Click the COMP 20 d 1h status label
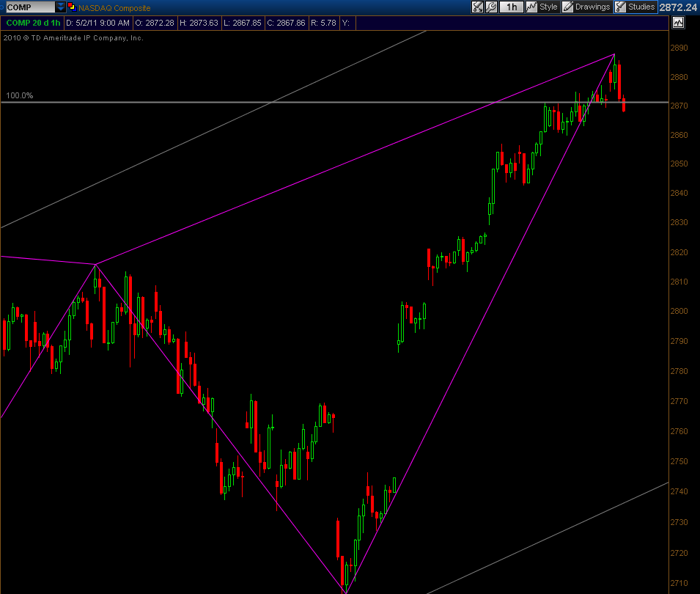 [x=34, y=23]
